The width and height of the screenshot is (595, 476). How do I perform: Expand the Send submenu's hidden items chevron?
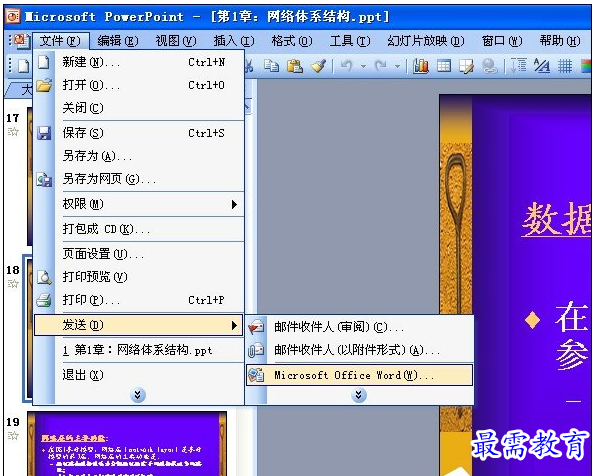click(359, 395)
